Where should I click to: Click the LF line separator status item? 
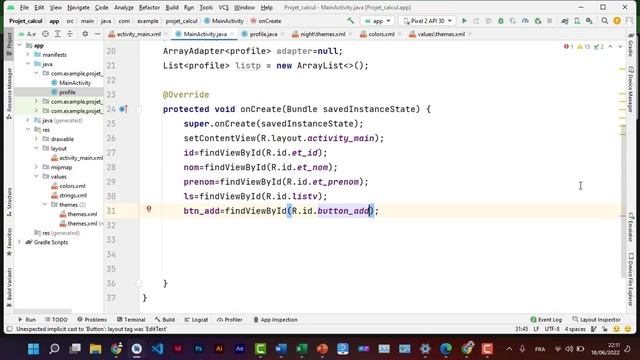click(x=536, y=329)
